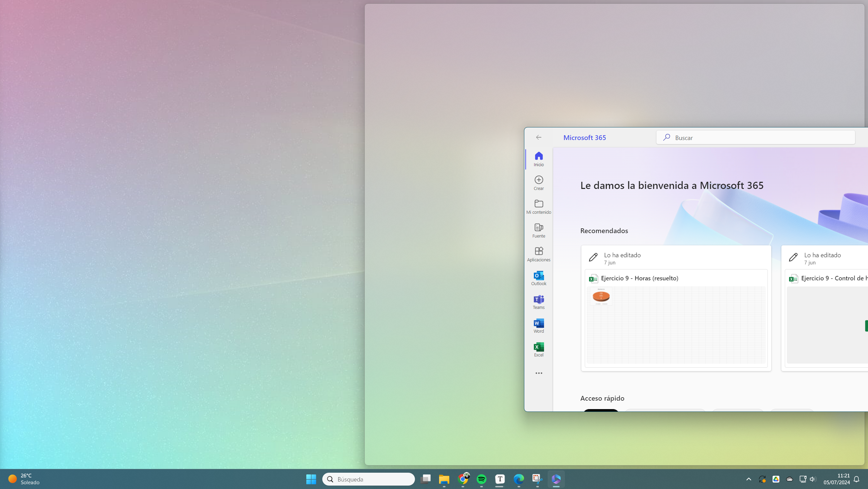Open the OneDrive cloud tray icon
868x489 pixels.
(x=789, y=479)
